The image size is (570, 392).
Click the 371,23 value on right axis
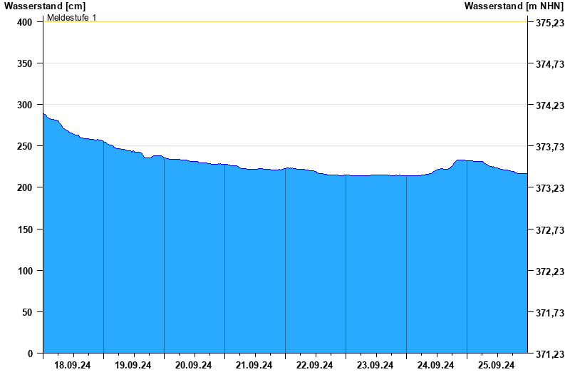(x=549, y=354)
